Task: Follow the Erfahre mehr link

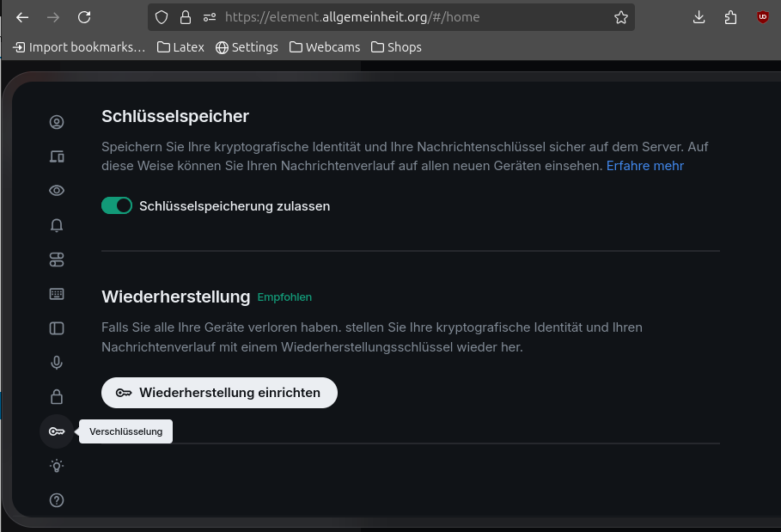Action: (x=644, y=165)
